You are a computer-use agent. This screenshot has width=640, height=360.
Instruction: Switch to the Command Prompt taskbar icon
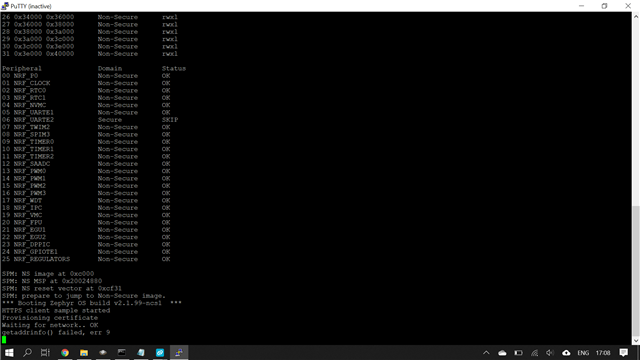click(x=122, y=353)
